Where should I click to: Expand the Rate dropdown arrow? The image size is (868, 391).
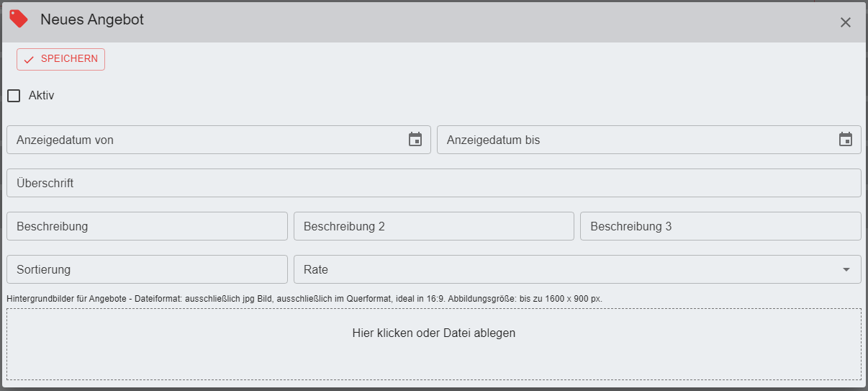coord(846,269)
